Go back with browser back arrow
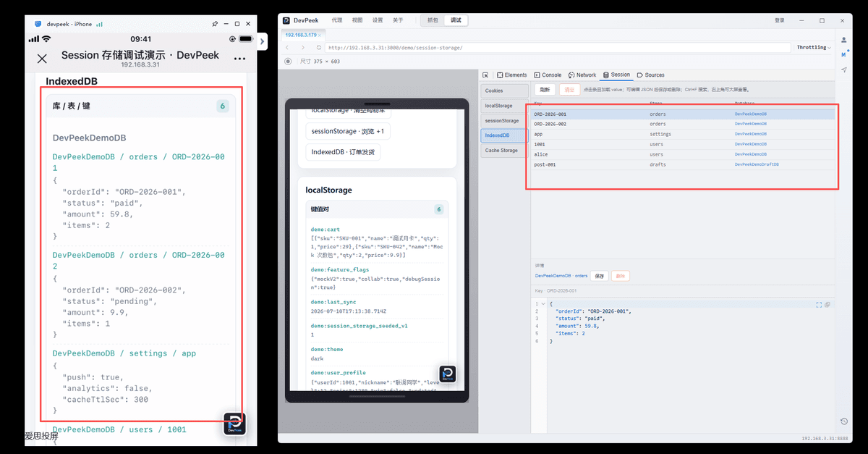The width and height of the screenshot is (868, 454). coord(287,47)
